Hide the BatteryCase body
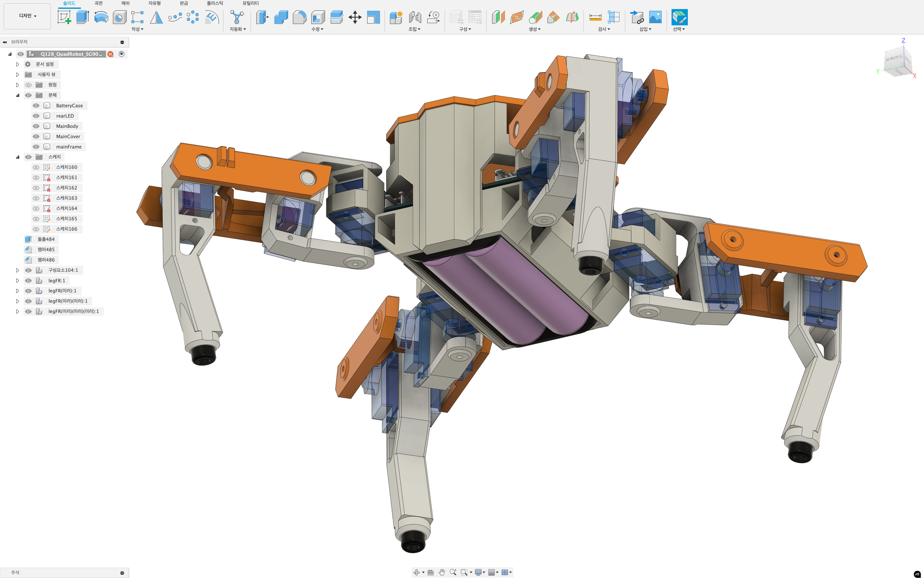The image size is (924, 578). coord(36,106)
